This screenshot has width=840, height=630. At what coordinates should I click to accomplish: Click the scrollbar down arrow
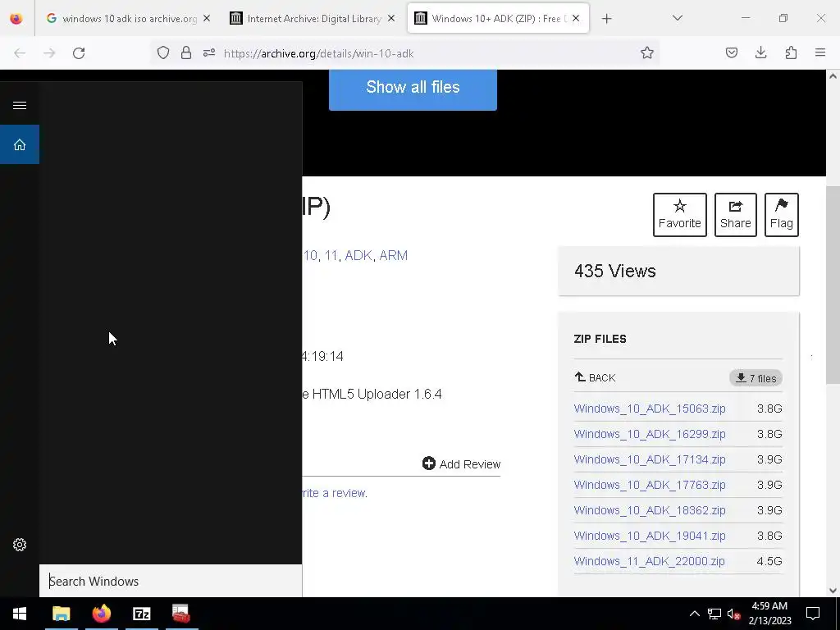click(833, 591)
